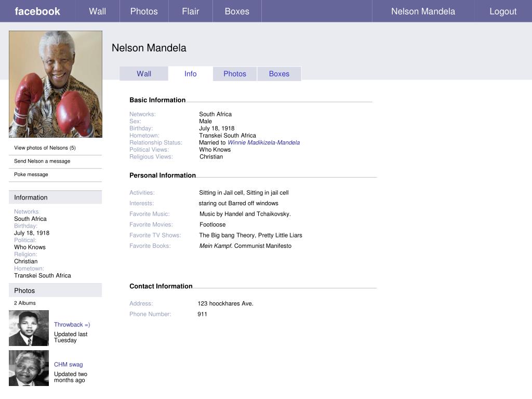
Task: Click 'Mein Kampf. Communist Manifesto' books text
Action: (245, 246)
